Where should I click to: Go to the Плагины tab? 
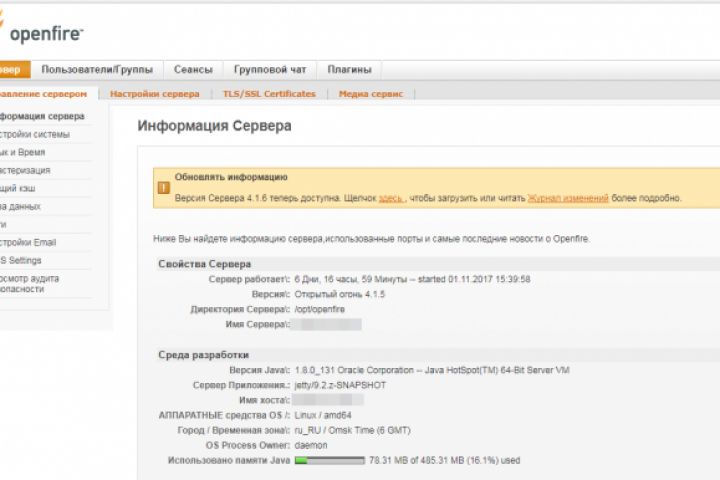coord(349,70)
